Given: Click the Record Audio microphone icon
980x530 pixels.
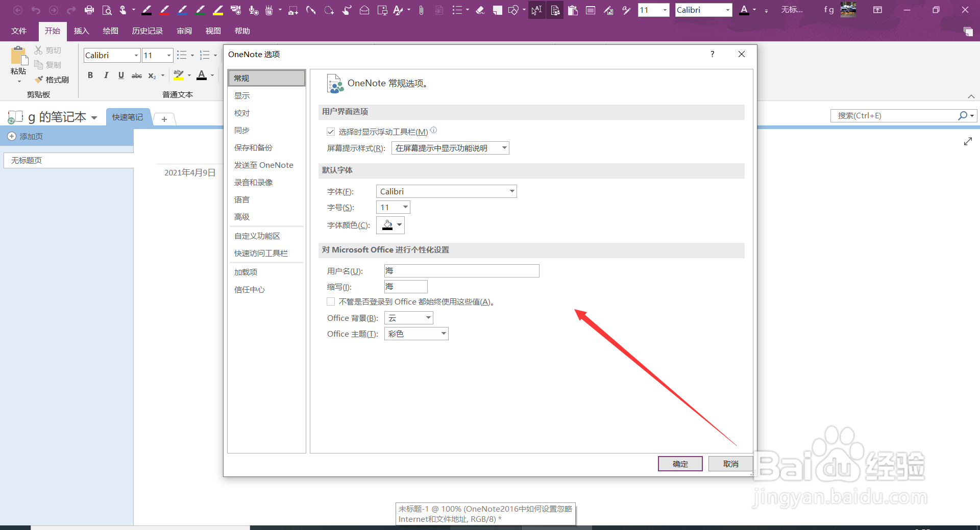Looking at the screenshot, I should tap(254, 10).
